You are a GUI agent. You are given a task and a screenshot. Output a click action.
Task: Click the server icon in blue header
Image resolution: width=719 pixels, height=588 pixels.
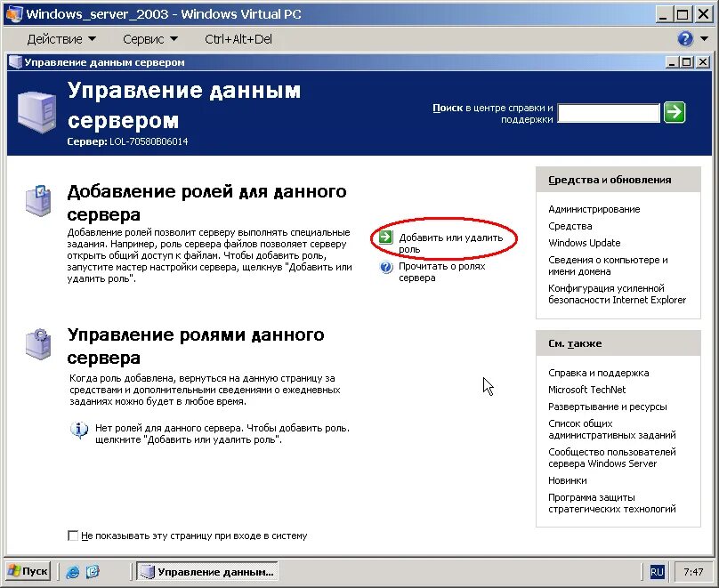pyautogui.click(x=36, y=112)
